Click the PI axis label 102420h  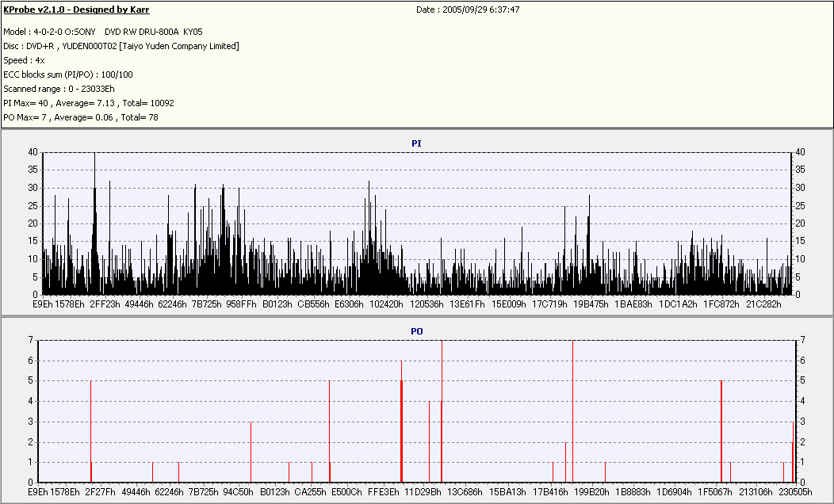click(386, 304)
